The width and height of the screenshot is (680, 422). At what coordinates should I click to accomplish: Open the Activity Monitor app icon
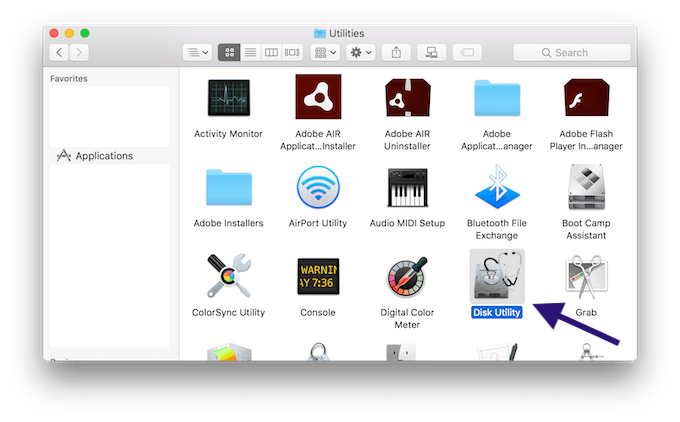[x=229, y=98]
